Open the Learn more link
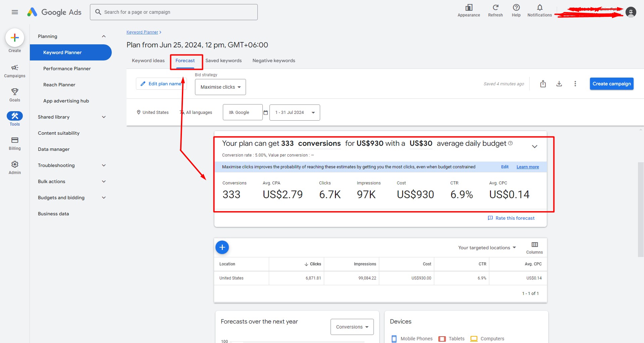The height and width of the screenshot is (343, 644). pyautogui.click(x=528, y=167)
